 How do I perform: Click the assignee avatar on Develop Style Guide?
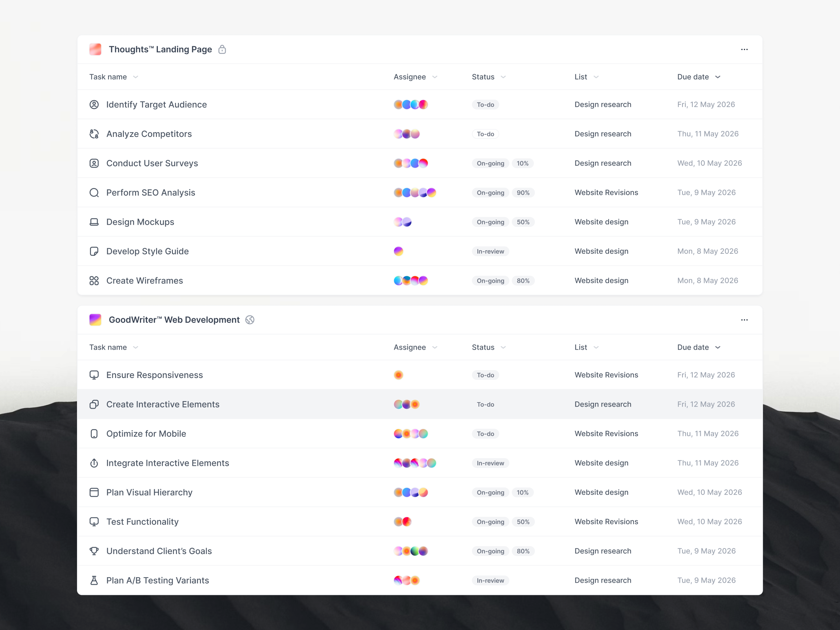(399, 251)
